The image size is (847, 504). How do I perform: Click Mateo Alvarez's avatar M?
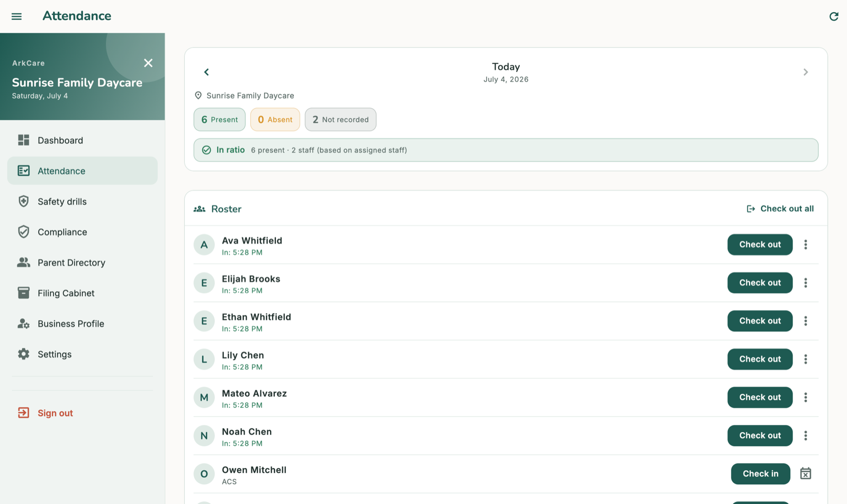tap(204, 397)
